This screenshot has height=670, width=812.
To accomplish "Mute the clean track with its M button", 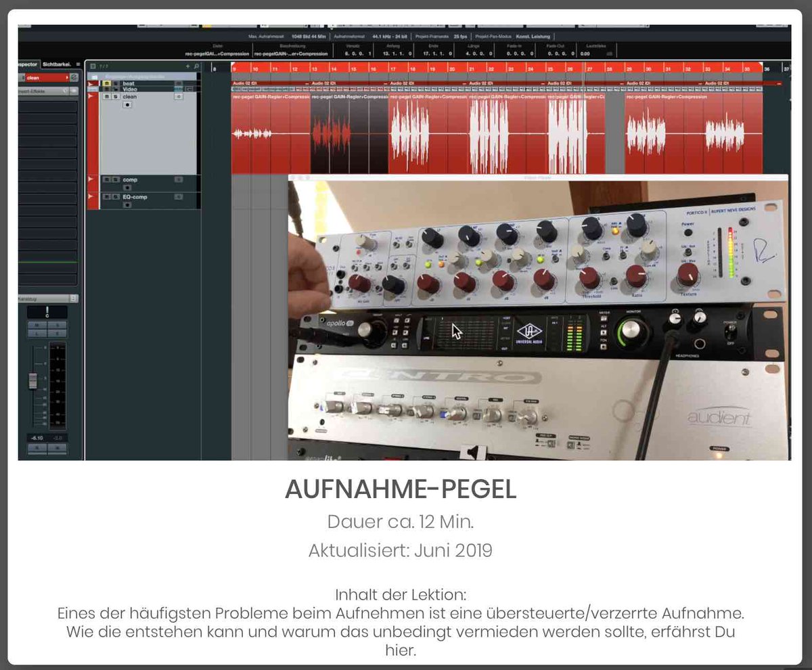I will (x=107, y=97).
